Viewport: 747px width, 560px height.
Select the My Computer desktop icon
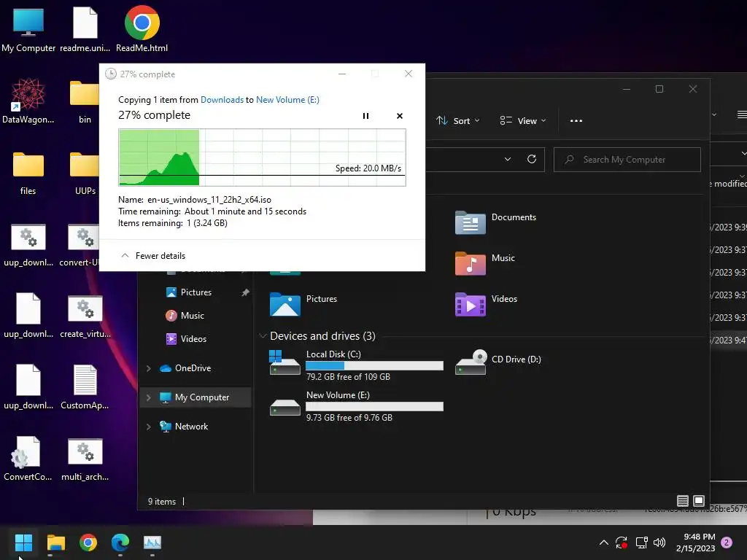click(28, 29)
